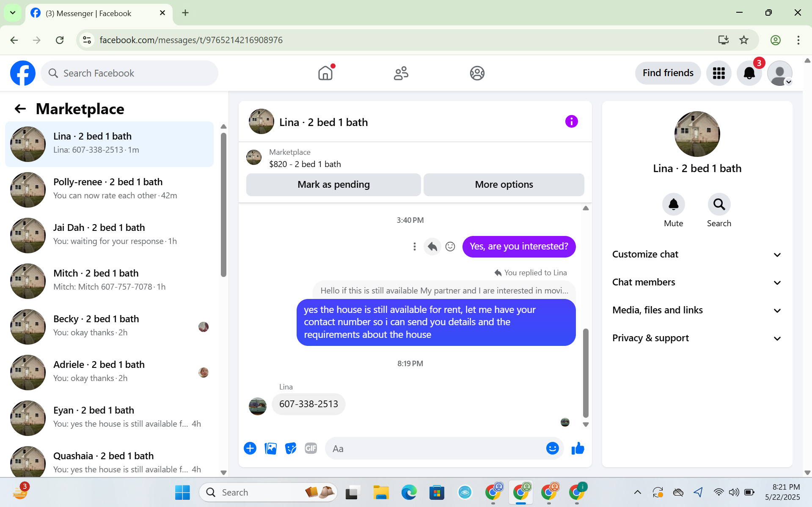Screen dimensions: 812x507
Task: Click the phone number message 607-338-2513
Action: point(308,404)
